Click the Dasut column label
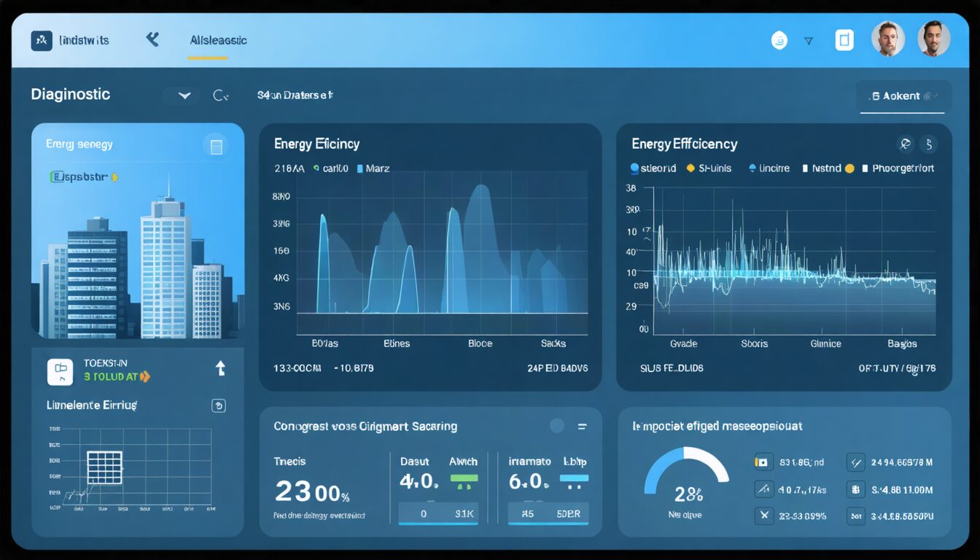The width and height of the screenshot is (980, 560). [x=414, y=462]
